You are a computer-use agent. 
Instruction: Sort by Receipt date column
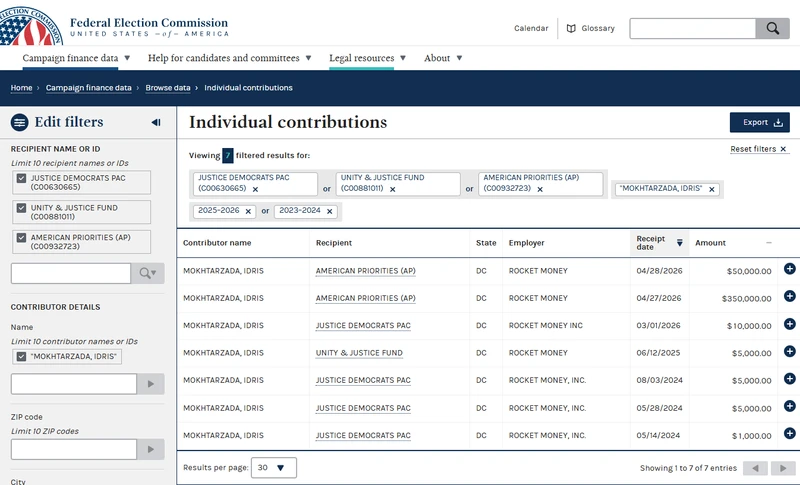[659, 243]
